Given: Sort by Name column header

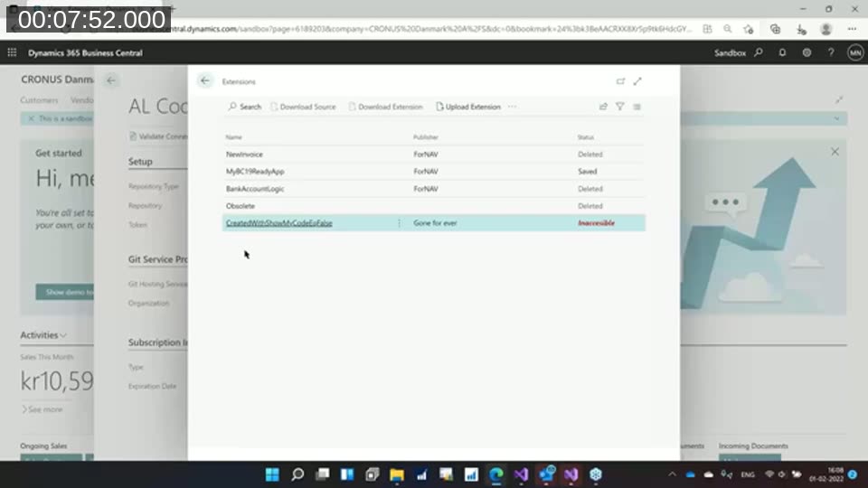Looking at the screenshot, I should pos(233,137).
